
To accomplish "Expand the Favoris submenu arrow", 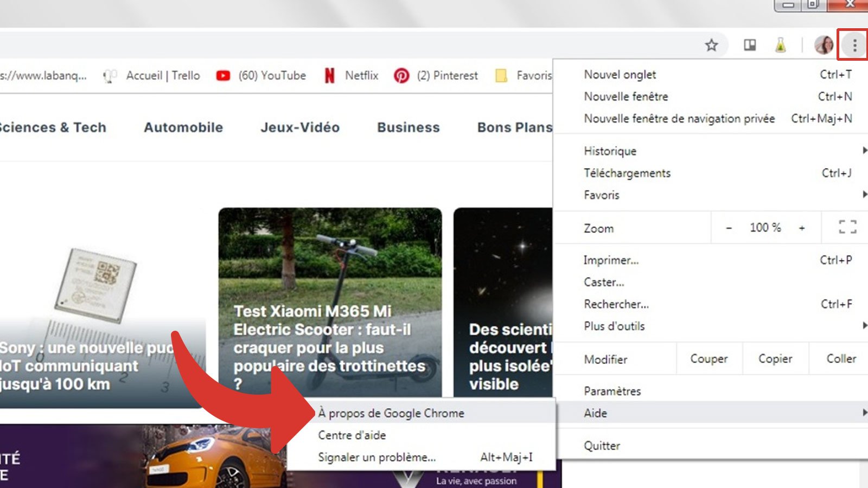I will [x=864, y=195].
